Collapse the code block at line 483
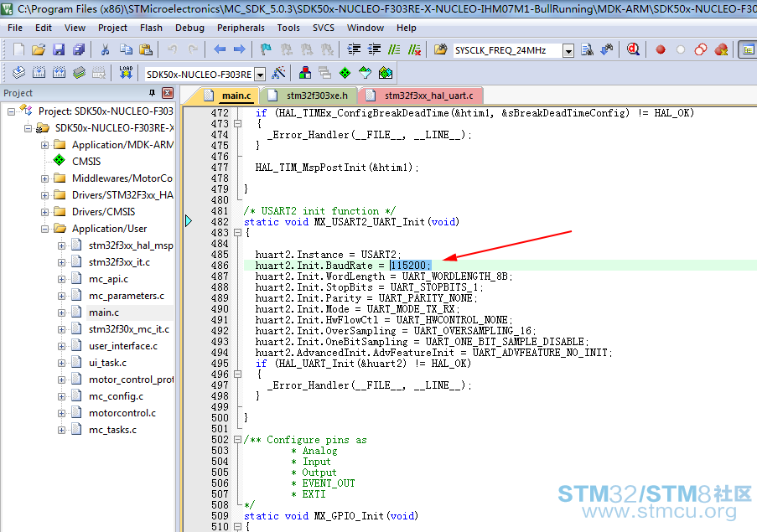757x532 pixels. pos(237,232)
